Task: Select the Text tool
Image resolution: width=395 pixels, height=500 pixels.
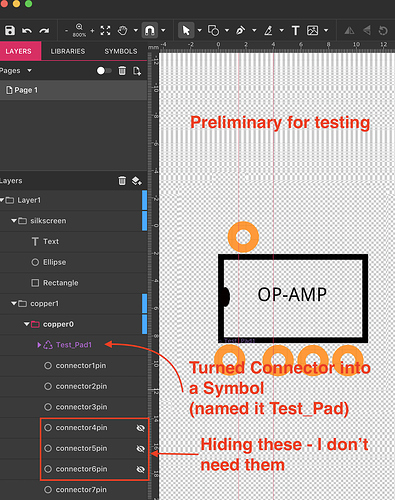Action: 295,31
